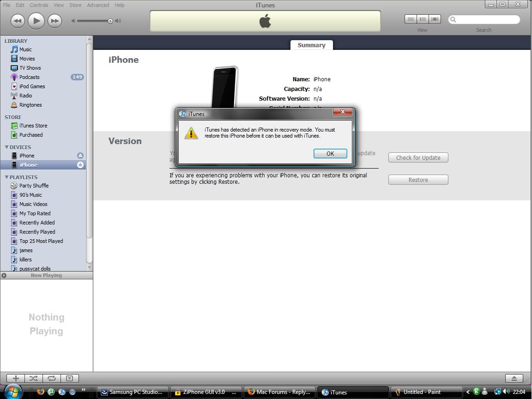Image resolution: width=532 pixels, height=399 pixels.
Task: Click the Previous track button
Action: point(18,21)
